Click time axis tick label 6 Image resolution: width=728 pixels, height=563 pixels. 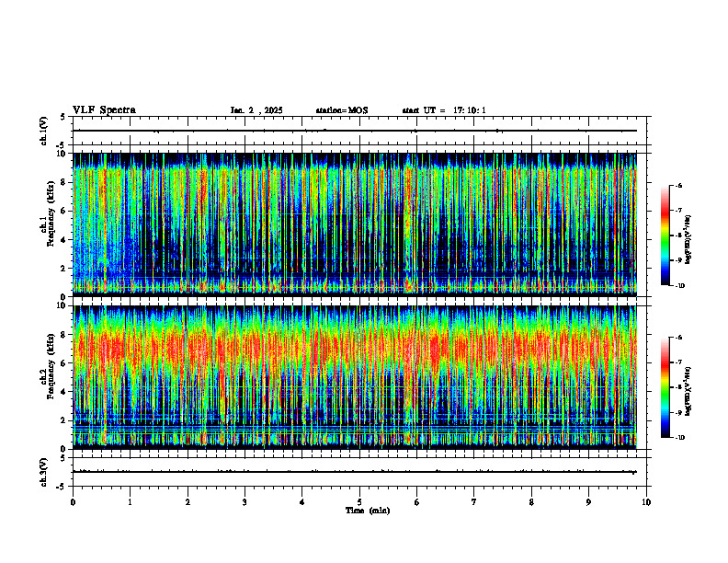tap(417, 502)
